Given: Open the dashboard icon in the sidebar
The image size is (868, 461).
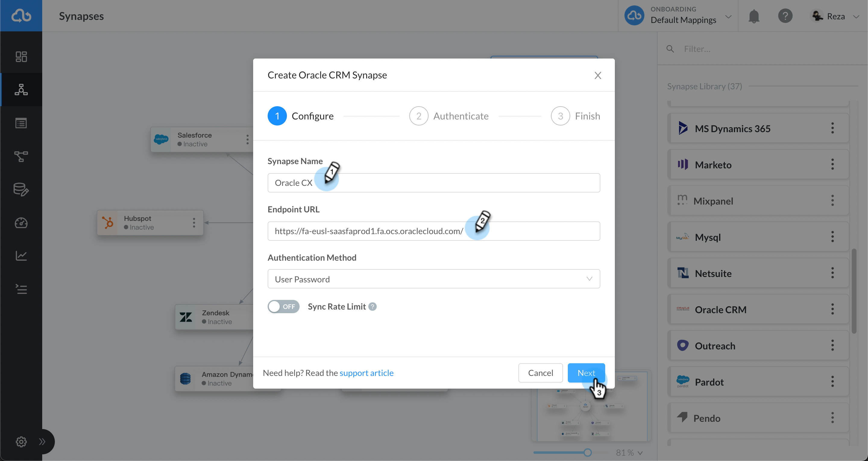Looking at the screenshot, I should (21, 57).
